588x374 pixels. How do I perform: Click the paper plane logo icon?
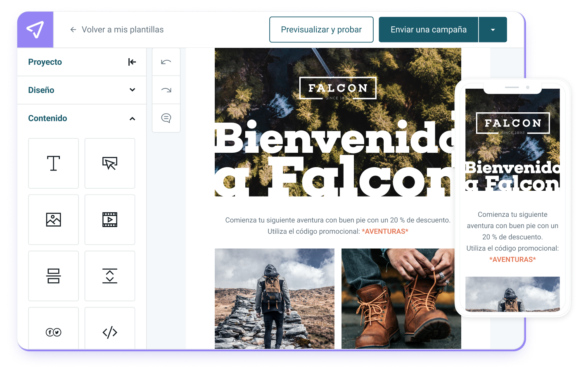tap(35, 30)
